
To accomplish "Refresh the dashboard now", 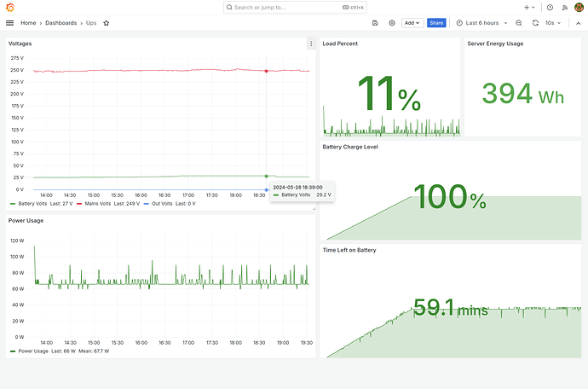I will click(535, 23).
